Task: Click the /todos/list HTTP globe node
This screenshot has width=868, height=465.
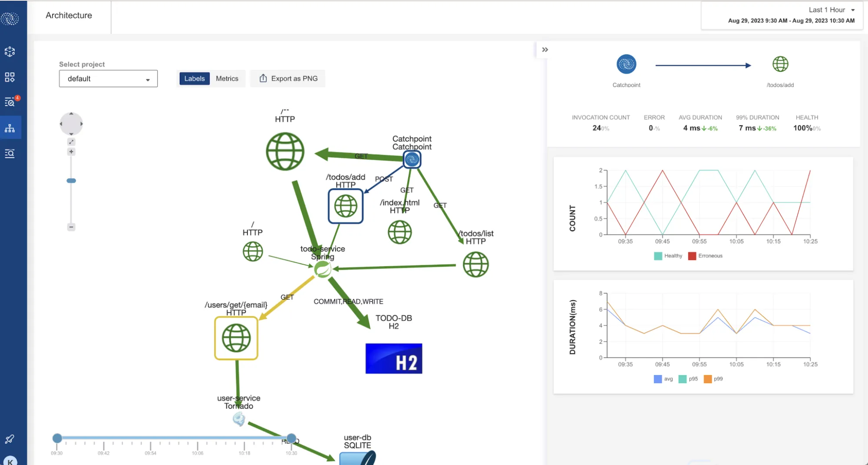Action: click(x=475, y=265)
